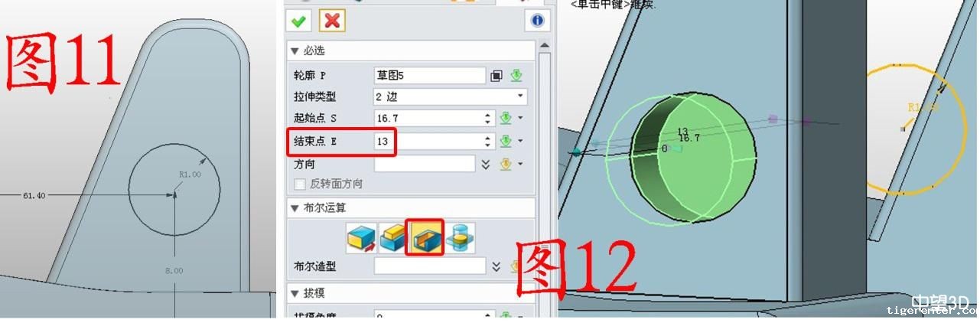Click the 结束点 E value field
The height and width of the screenshot is (323, 980).
428,142
